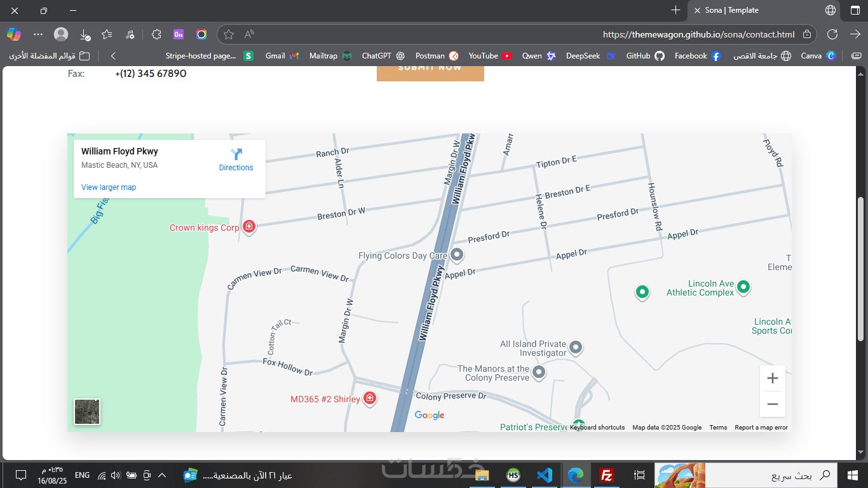This screenshot has height=488, width=868.
Task: Select the Crown Kings Corp map marker
Action: click(x=249, y=227)
